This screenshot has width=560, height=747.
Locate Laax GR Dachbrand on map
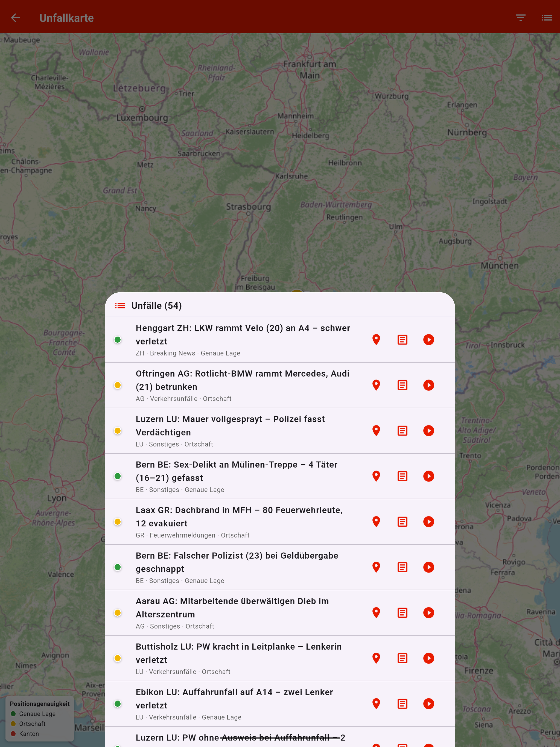tap(376, 522)
